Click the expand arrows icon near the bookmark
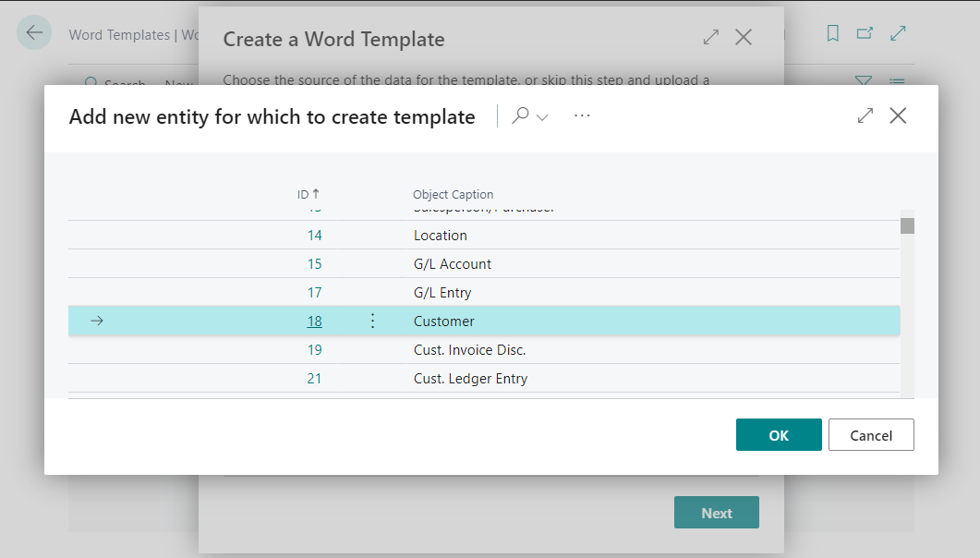The width and height of the screenshot is (980, 558). (x=898, y=32)
